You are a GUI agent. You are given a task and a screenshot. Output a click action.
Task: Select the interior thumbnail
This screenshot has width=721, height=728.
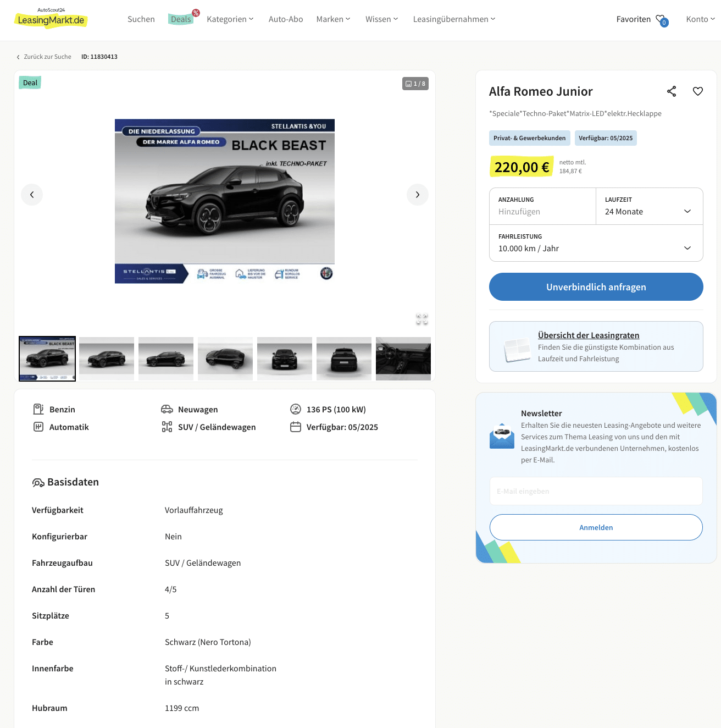403,359
